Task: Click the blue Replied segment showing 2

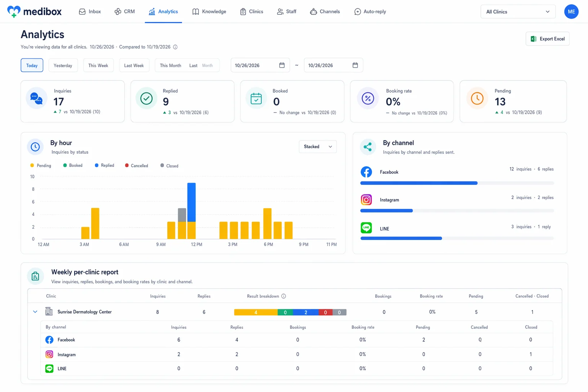Action: (305, 312)
